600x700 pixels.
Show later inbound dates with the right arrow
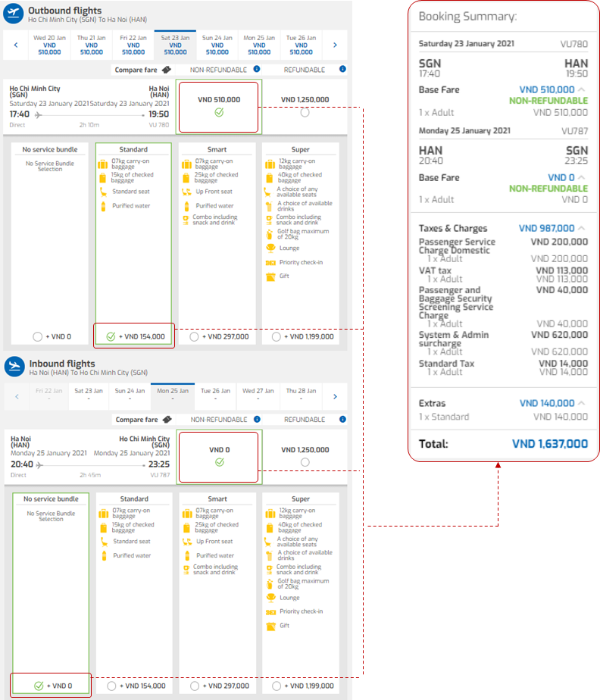(x=335, y=395)
